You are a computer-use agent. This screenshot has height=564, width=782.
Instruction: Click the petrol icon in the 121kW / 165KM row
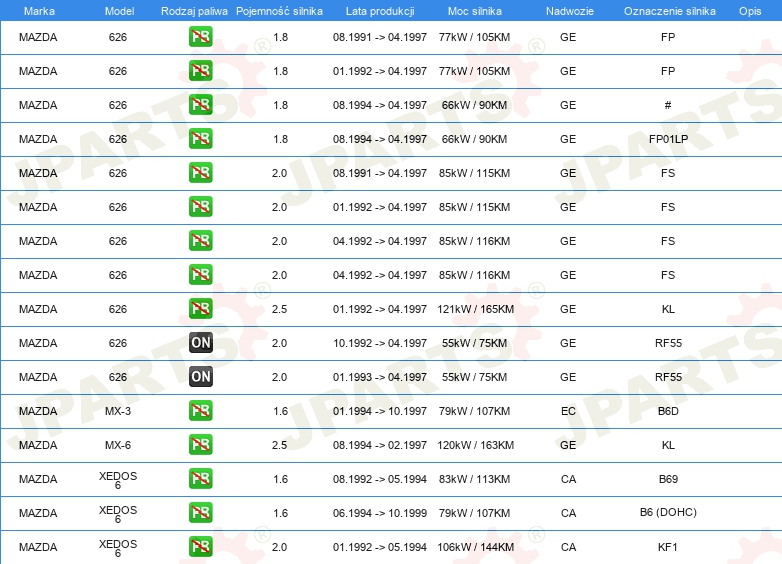pos(200,308)
